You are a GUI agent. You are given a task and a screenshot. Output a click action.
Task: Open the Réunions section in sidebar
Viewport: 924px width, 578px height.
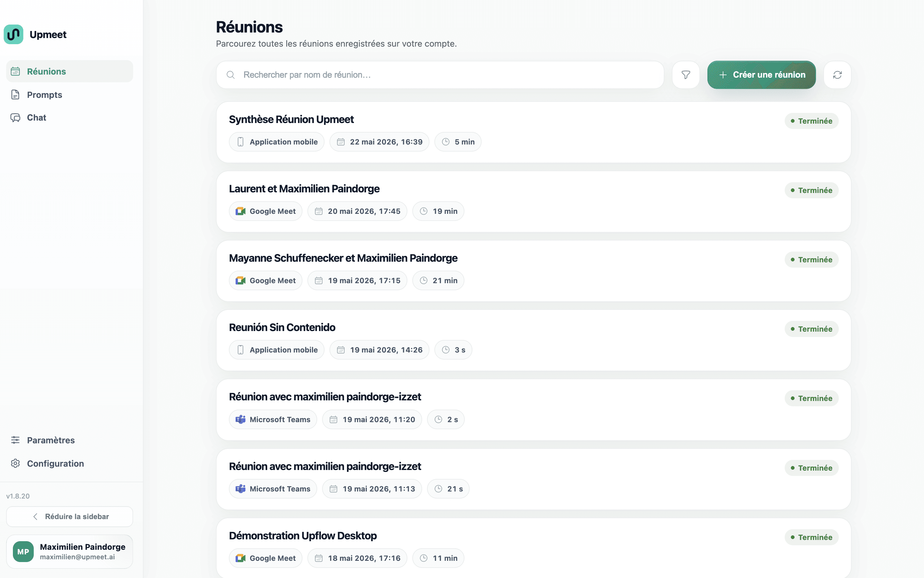[x=70, y=71]
